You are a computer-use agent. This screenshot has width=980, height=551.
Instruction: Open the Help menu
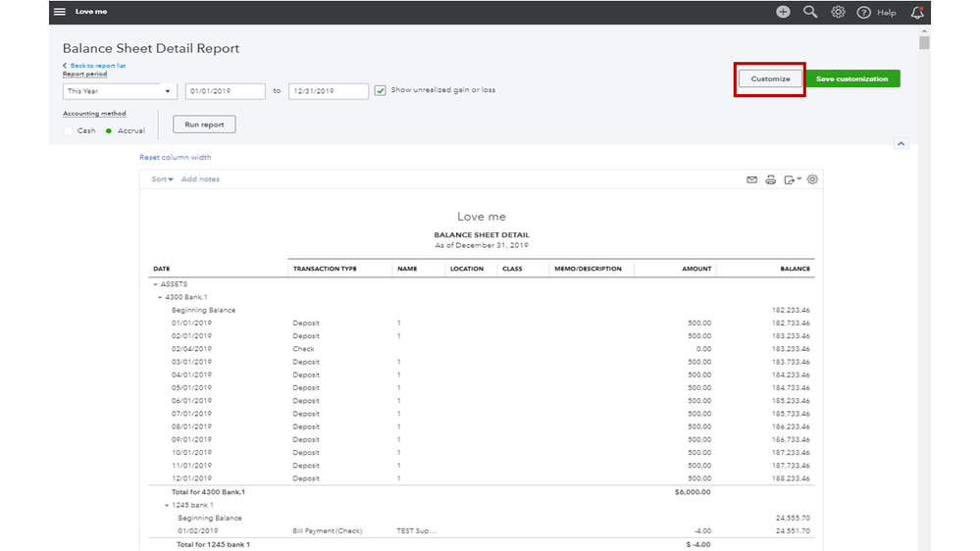877,12
